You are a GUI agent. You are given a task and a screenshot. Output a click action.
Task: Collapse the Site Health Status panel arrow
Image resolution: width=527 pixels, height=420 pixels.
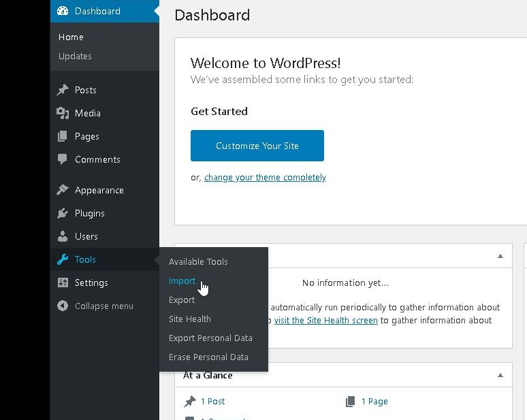tap(500, 257)
